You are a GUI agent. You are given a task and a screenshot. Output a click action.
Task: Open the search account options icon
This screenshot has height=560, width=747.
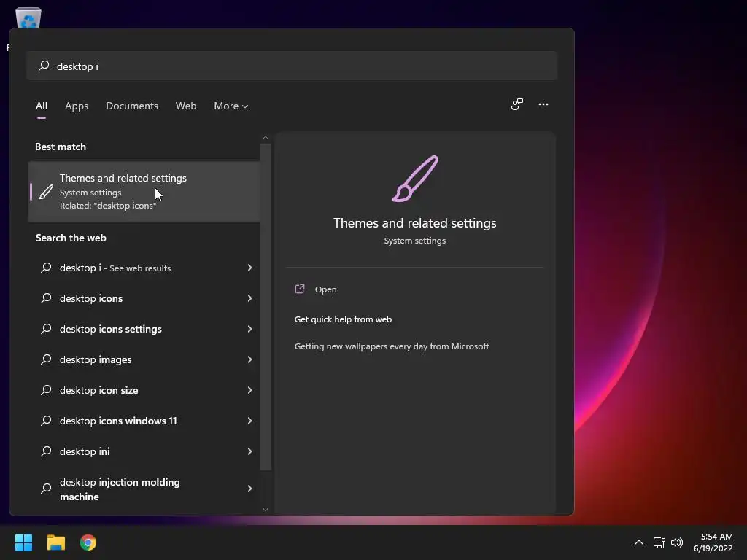(517, 104)
